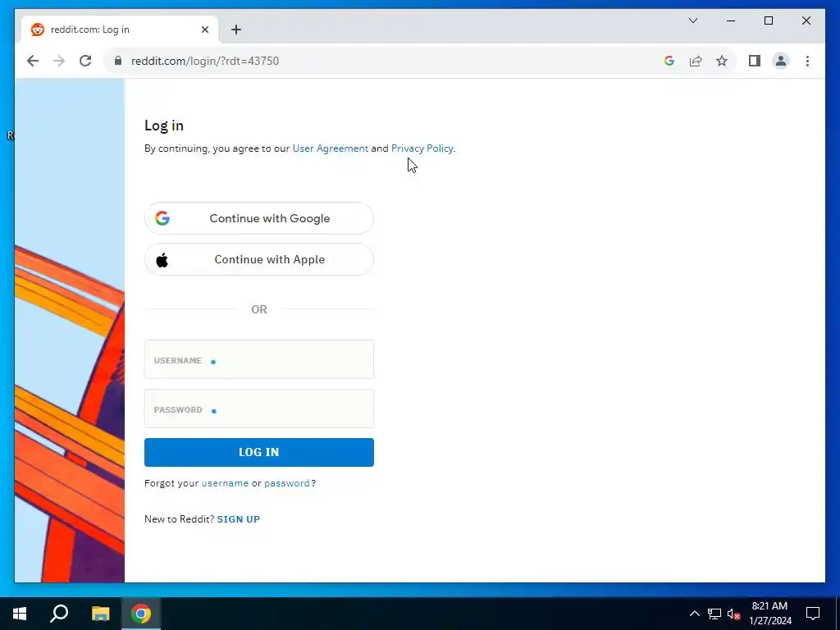840x630 pixels.
Task: Select the Chrome taskbar icon
Action: pyautogui.click(x=141, y=614)
